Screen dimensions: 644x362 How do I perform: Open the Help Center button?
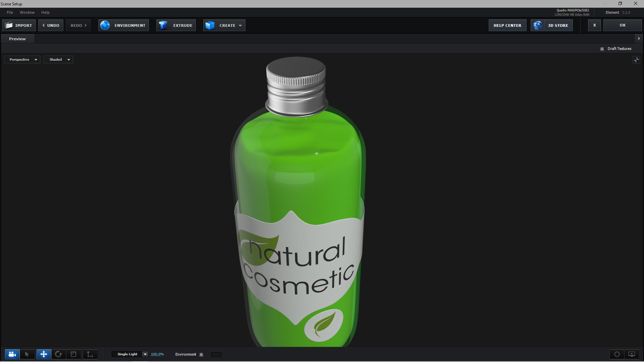point(507,25)
